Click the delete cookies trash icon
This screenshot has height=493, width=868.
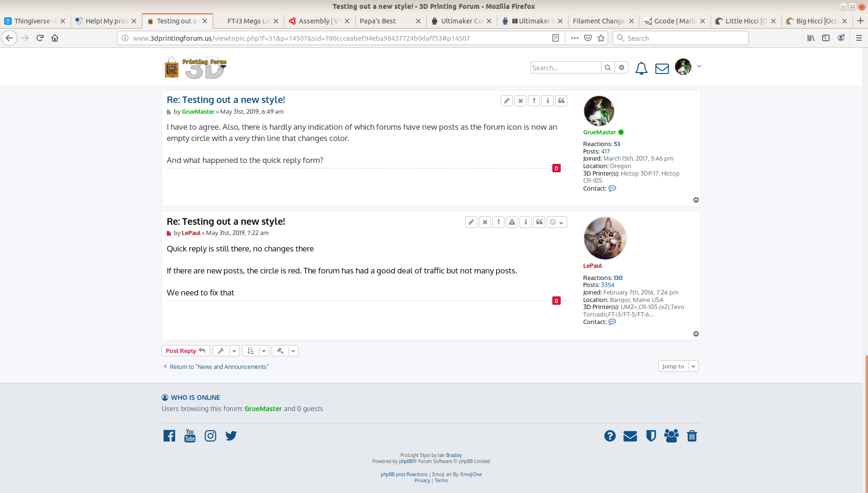692,436
